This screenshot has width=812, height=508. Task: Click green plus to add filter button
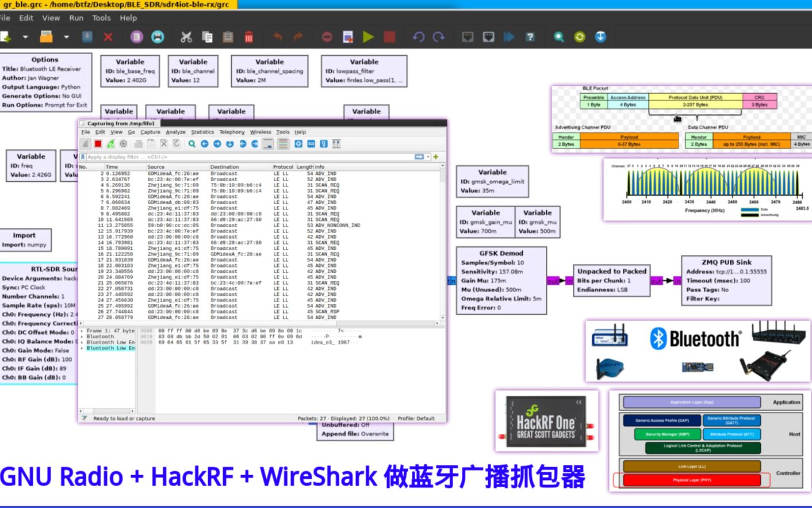click(x=436, y=157)
